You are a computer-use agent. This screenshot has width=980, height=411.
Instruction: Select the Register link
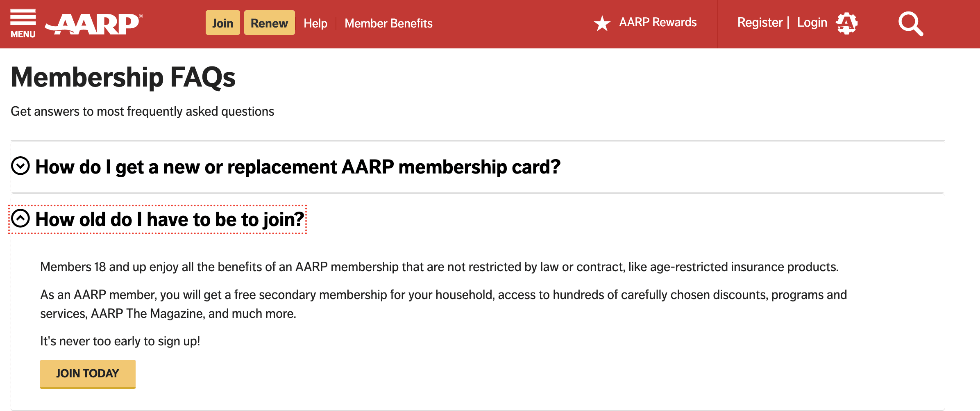(x=760, y=22)
